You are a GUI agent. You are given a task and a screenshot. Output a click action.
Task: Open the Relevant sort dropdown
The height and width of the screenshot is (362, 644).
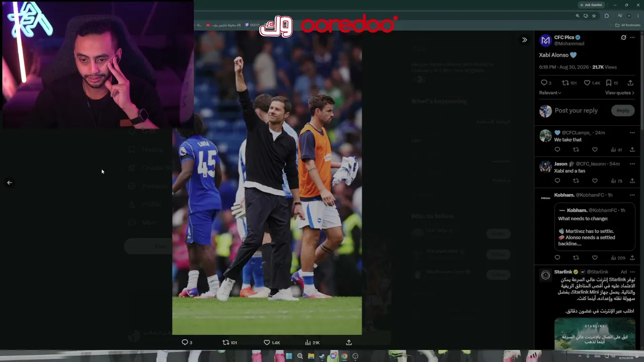550,93
